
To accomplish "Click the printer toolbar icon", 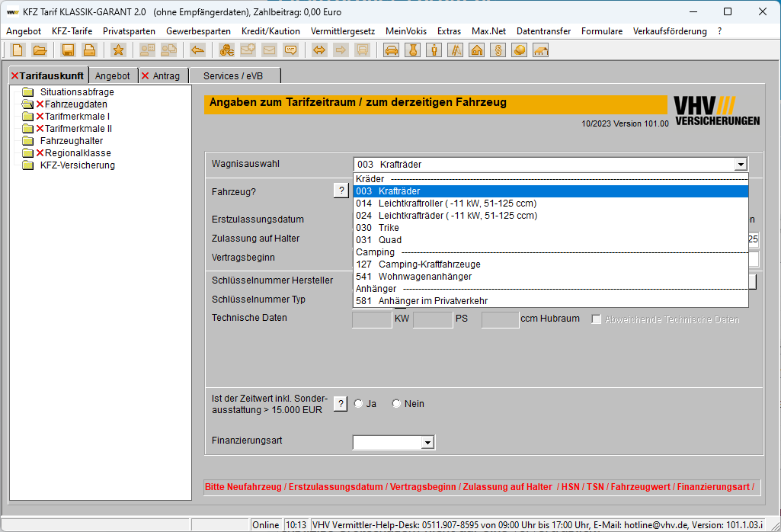I will click(x=90, y=50).
